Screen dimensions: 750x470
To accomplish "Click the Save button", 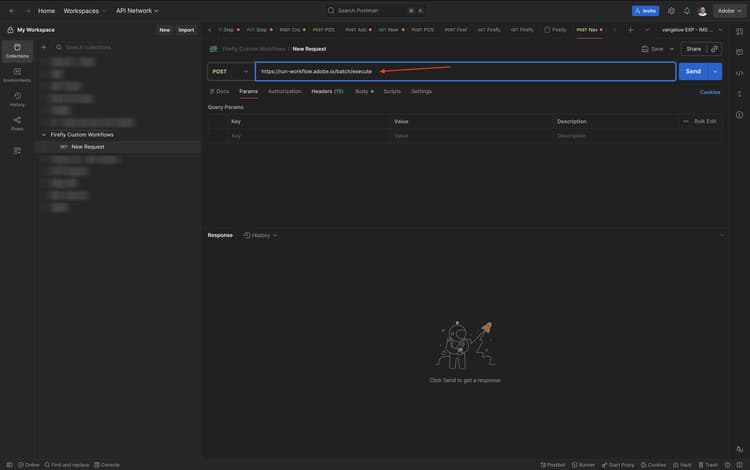I will (x=653, y=49).
